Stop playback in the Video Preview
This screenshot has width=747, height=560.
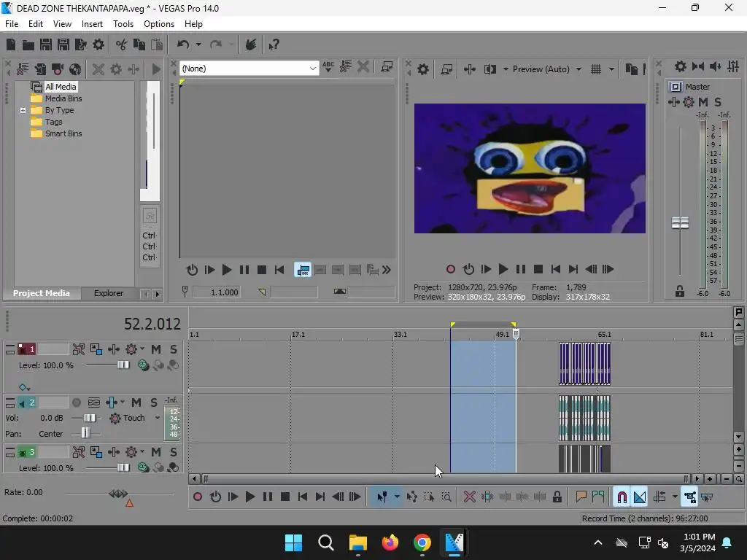pyautogui.click(x=538, y=270)
